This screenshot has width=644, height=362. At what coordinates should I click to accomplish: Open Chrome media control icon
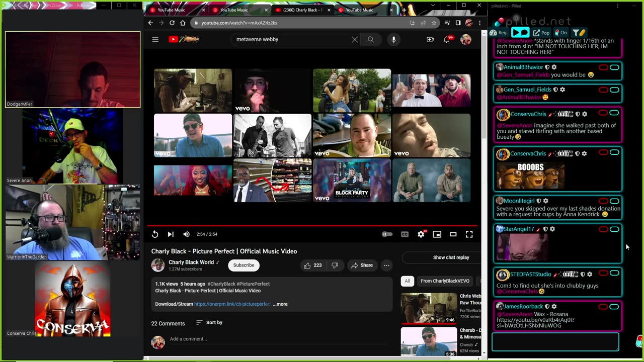[447, 23]
